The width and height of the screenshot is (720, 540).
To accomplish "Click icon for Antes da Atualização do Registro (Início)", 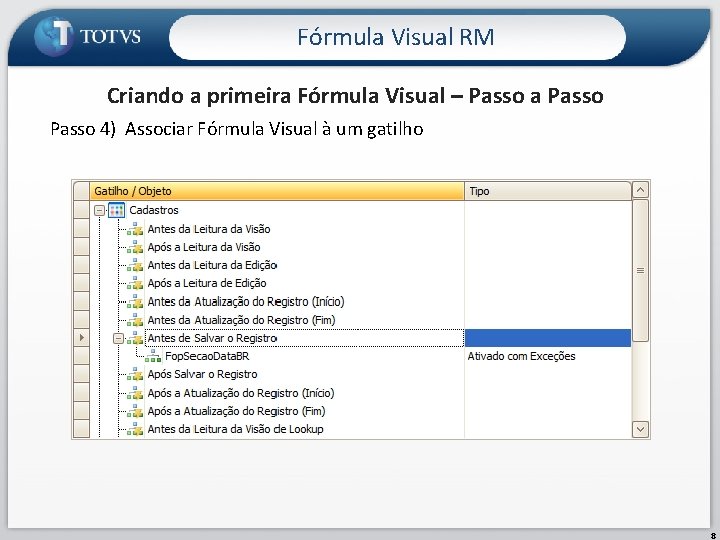I will tap(135, 302).
